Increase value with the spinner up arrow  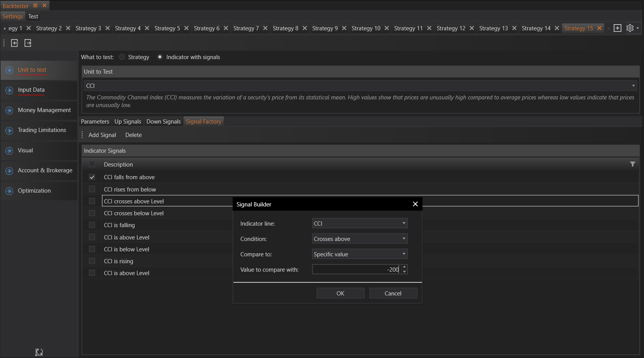tap(404, 267)
